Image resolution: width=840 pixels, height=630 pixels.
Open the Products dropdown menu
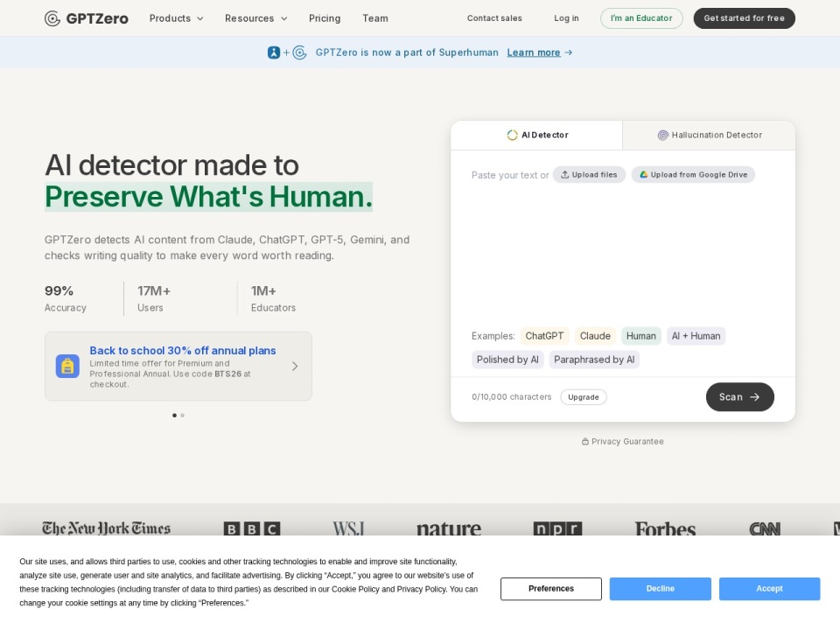tap(176, 18)
